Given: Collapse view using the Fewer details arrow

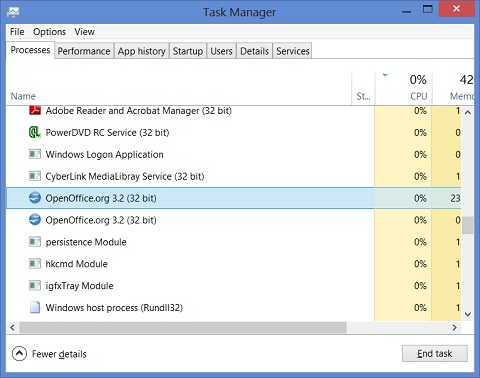Looking at the screenshot, I should [x=19, y=354].
